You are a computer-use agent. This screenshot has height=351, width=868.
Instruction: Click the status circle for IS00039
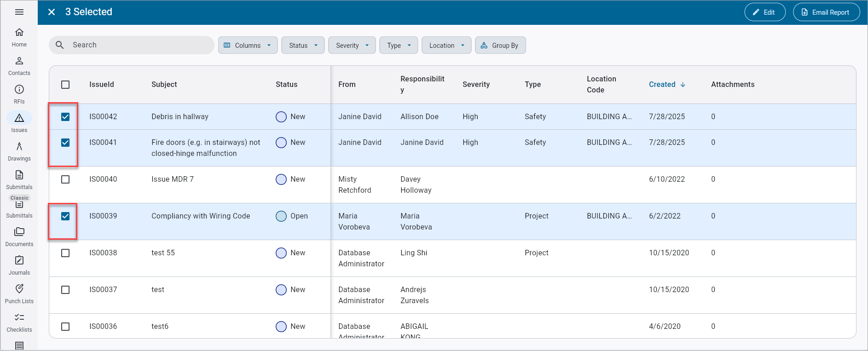click(281, 216)
